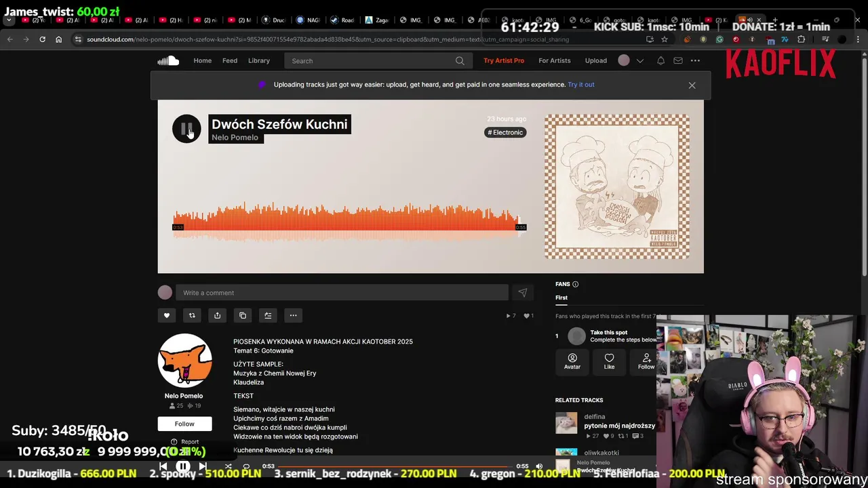Click the Like step button
Image resolution: width=868 pixels, height=488 pixels.
609,361
